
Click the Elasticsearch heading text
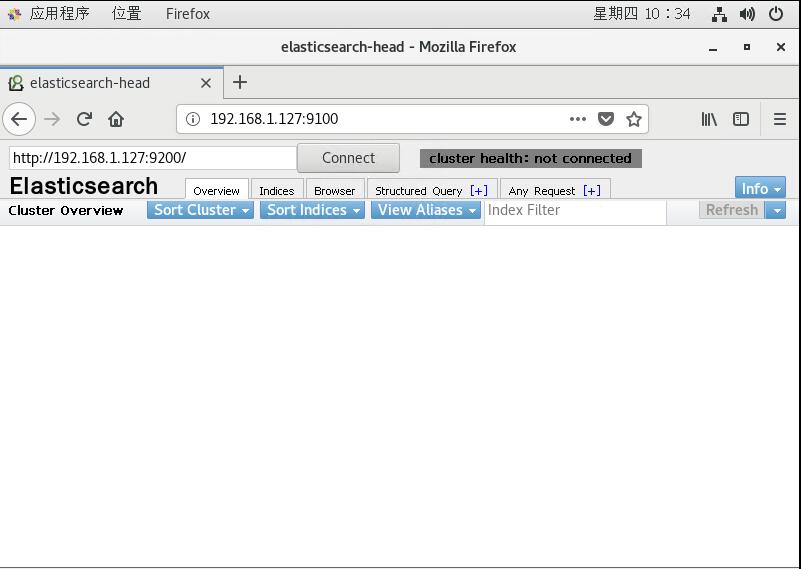pos(84,186)
